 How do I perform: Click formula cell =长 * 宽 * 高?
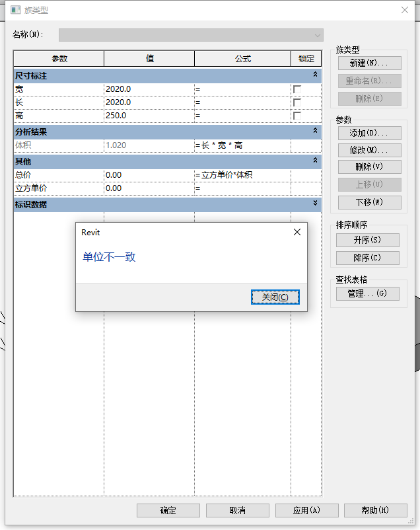tap(242, 145)
